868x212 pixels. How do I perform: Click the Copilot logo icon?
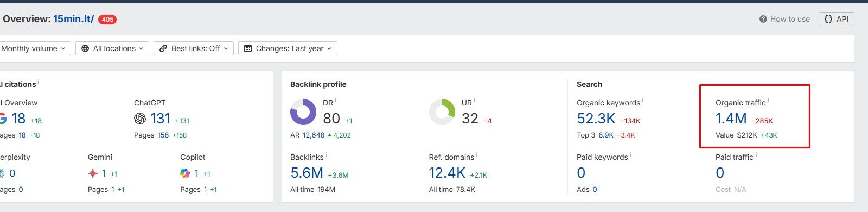pos(185,173)
